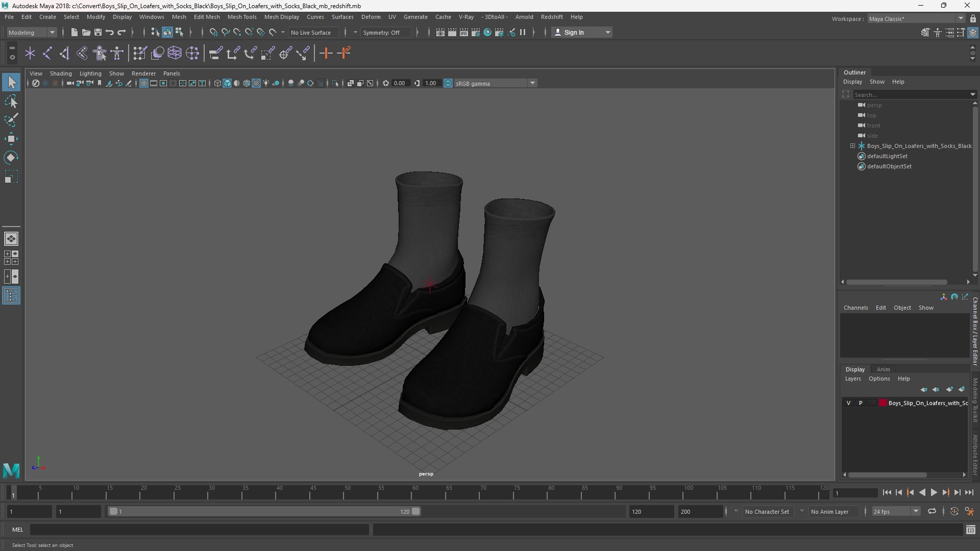Toggle loop playback mode button
This screenshot has width=980, height=551.
point(932,511)
